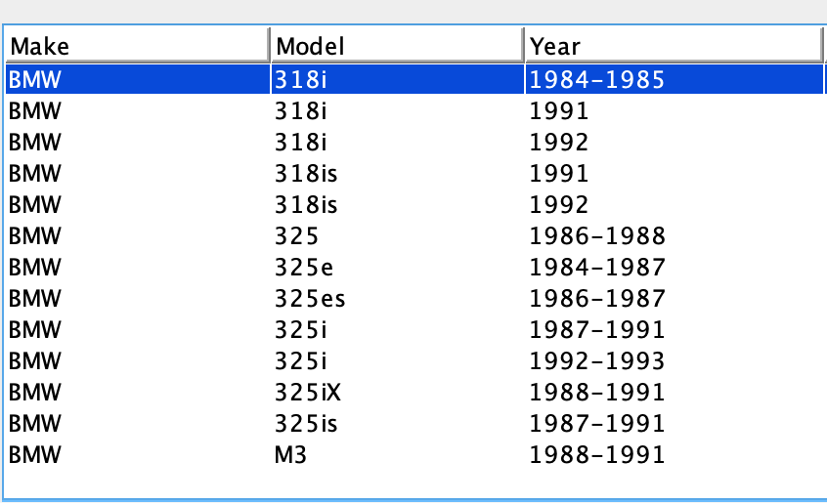Viewport: 827px width, 504px height.
Task: Select the M3 model cell
Action: 397,455
